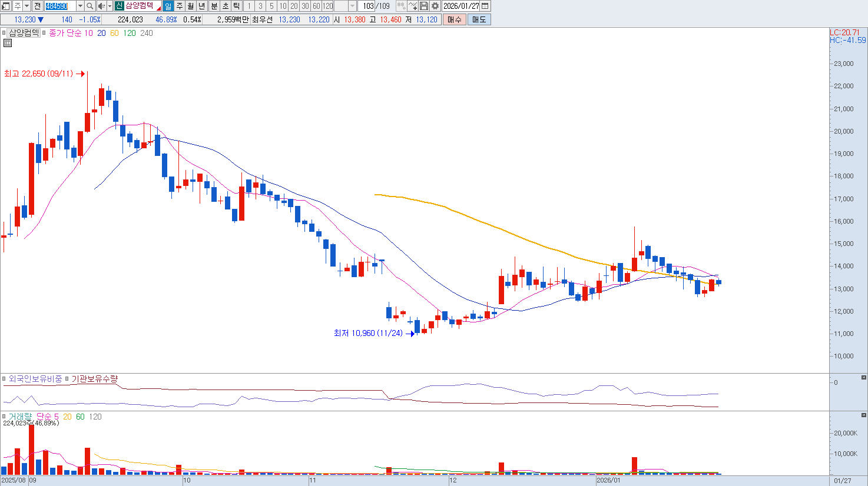This screenshot has width=868, height=486.
Task: Click the small grid icon below 삼양컴텍 label
Action: click(8, 43)
